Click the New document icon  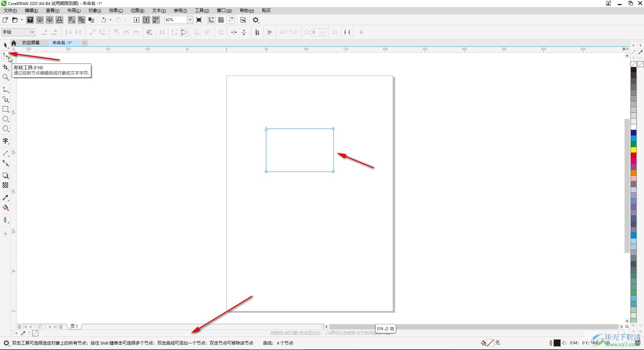click(5, 20)
